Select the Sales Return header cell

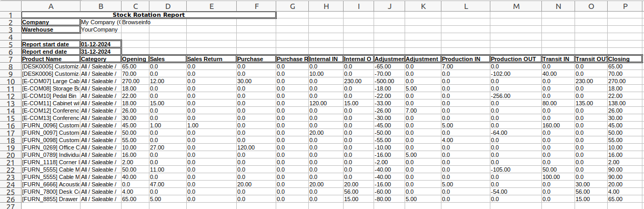pyautogui.click(x=212, y=59)
